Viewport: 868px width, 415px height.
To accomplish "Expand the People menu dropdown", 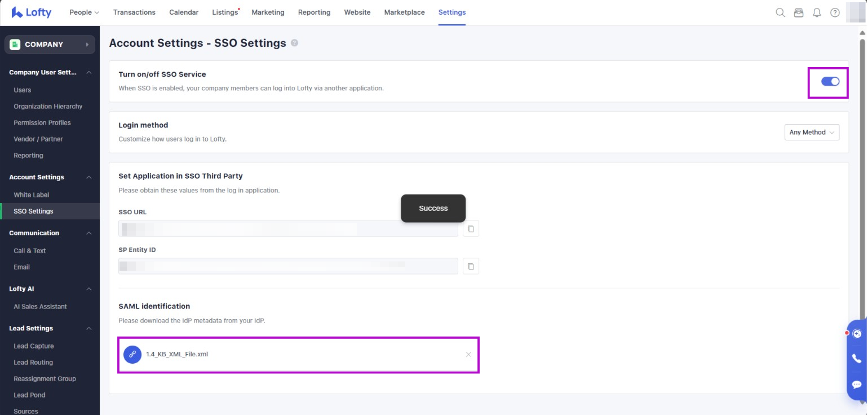I will 84,12.
